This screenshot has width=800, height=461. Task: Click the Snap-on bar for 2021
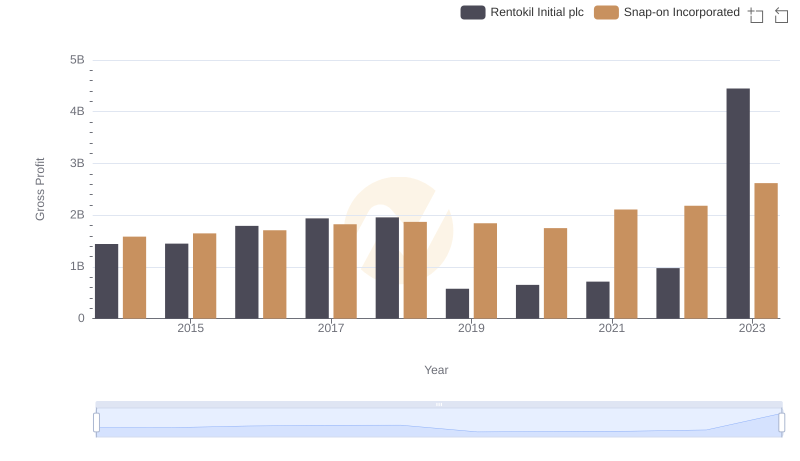click(x=626, y=264)
